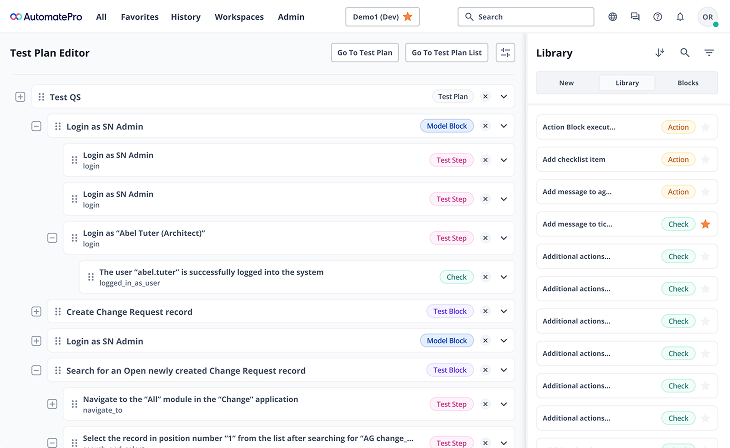Switch to the Blocks tab

tap(687, 83)
